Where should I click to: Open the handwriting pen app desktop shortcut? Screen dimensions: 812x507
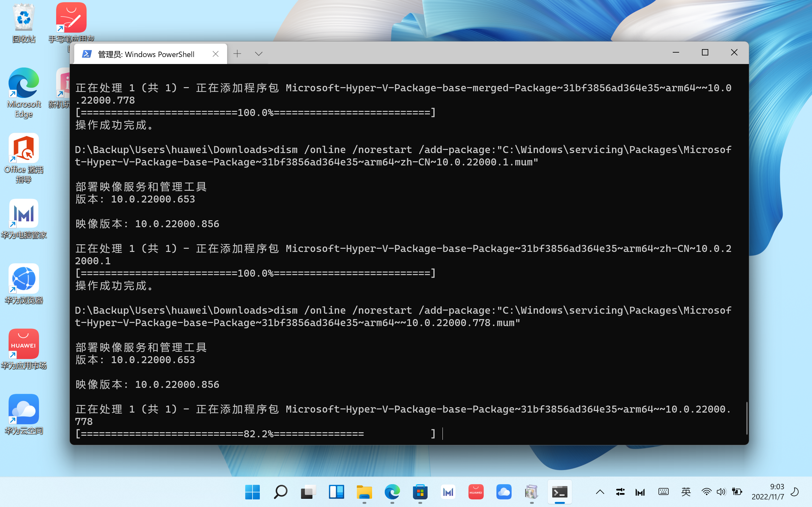71,23
